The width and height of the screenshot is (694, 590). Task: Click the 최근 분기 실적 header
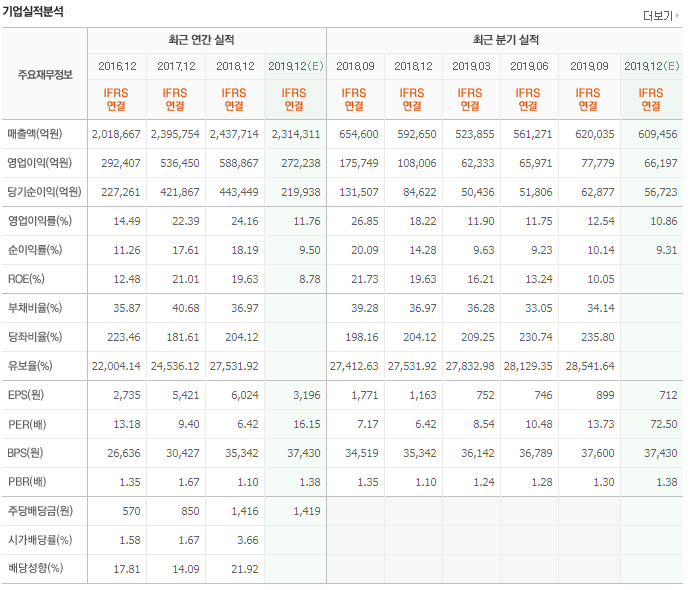pos(506,40)
